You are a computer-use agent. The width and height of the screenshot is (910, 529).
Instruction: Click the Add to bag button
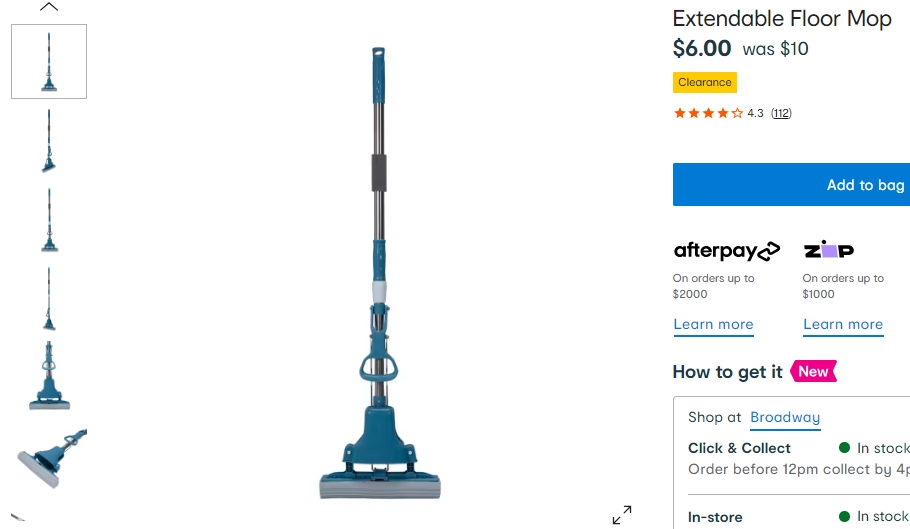tap(792, 184)
